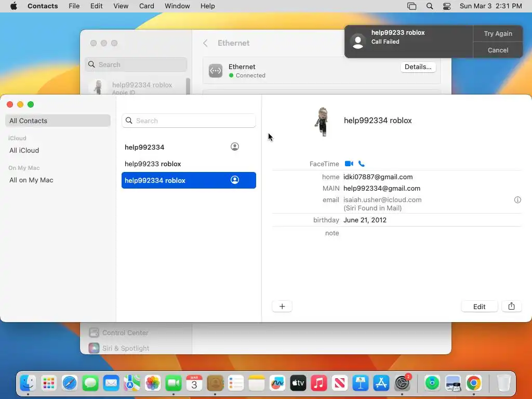Open App Store from the Dock
Viewport: 532px width, 399px height.
tap(381, 383)
